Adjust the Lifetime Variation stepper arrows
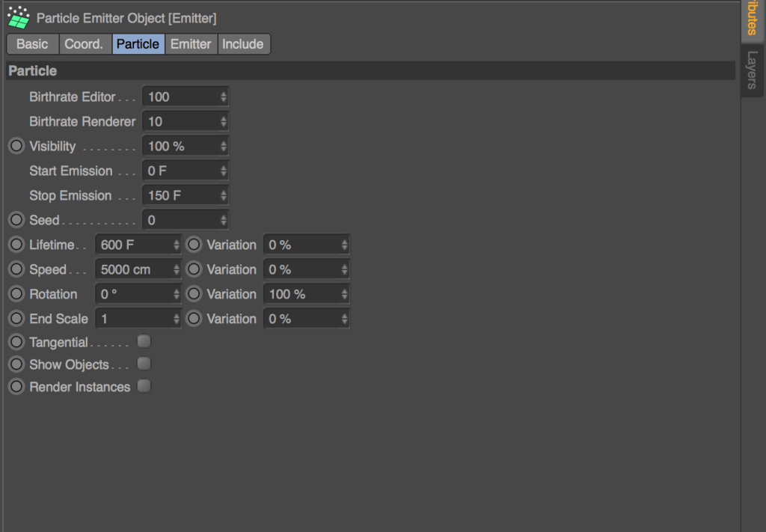766x532 pixels. [344, 245]
